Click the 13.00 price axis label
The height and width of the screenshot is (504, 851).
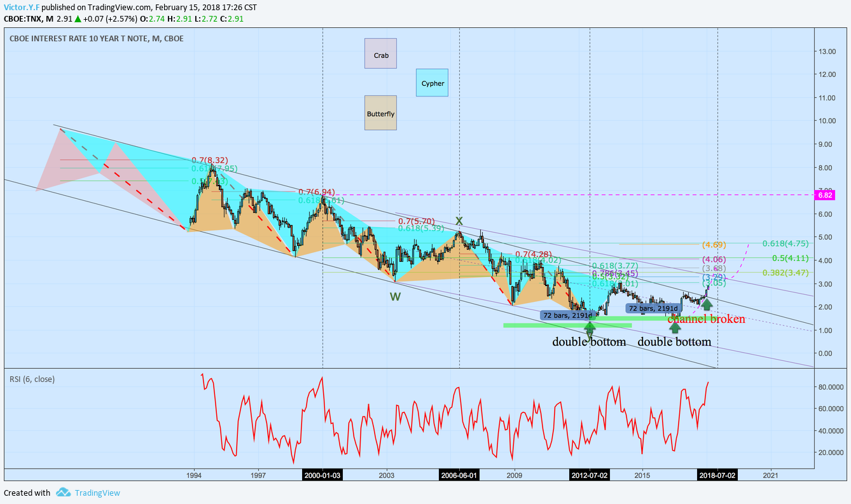[827, 51]
